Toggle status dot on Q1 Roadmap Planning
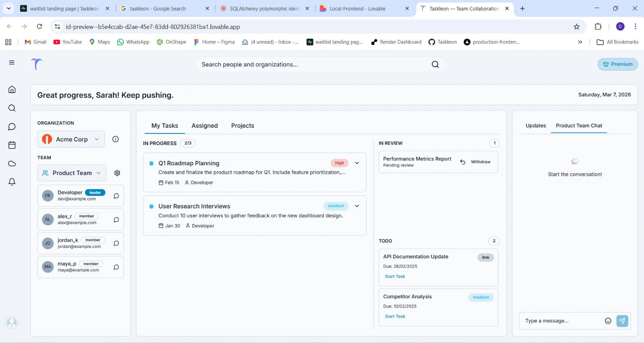The image size is (644, 343). pyautogui.click(x=151, y=163)
